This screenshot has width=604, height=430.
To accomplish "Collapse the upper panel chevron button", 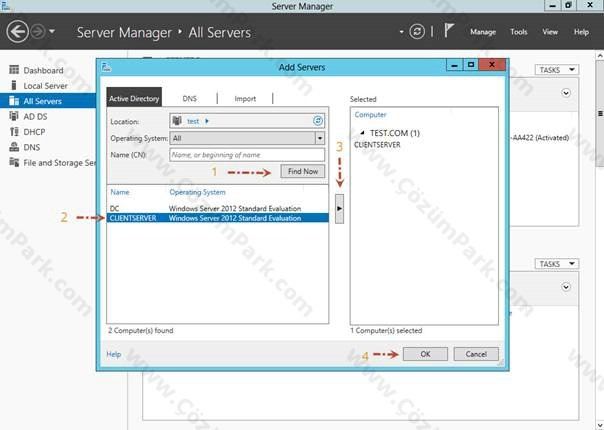I will tap(566, 93).
